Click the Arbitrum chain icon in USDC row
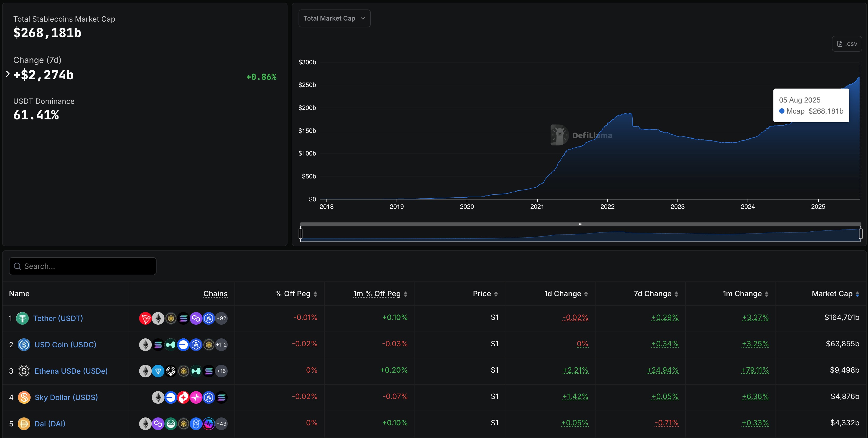Screen dimensions: 868x438 (196, 344)
